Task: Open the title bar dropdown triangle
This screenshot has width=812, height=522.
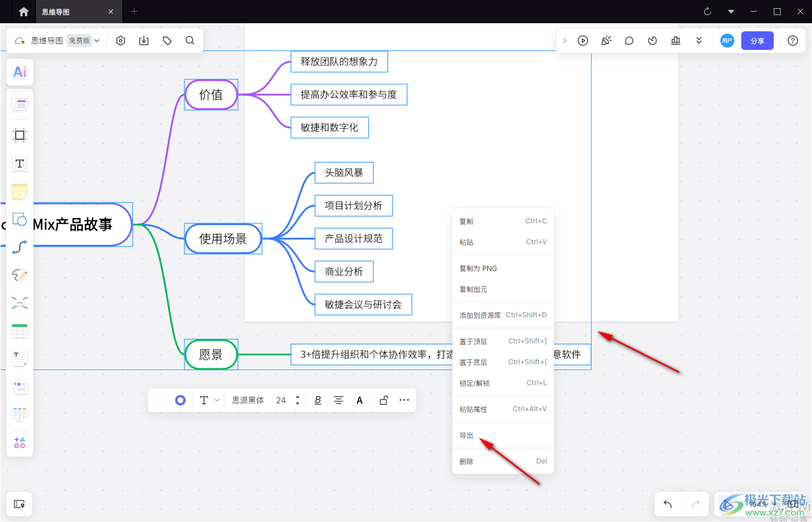Action: 731,12
